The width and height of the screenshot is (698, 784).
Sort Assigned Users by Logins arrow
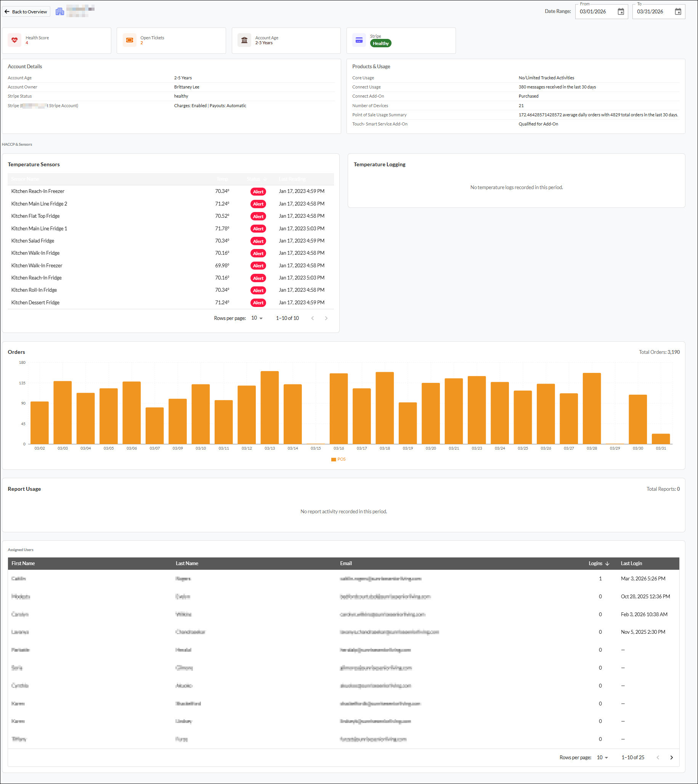[x=607, y=564]
